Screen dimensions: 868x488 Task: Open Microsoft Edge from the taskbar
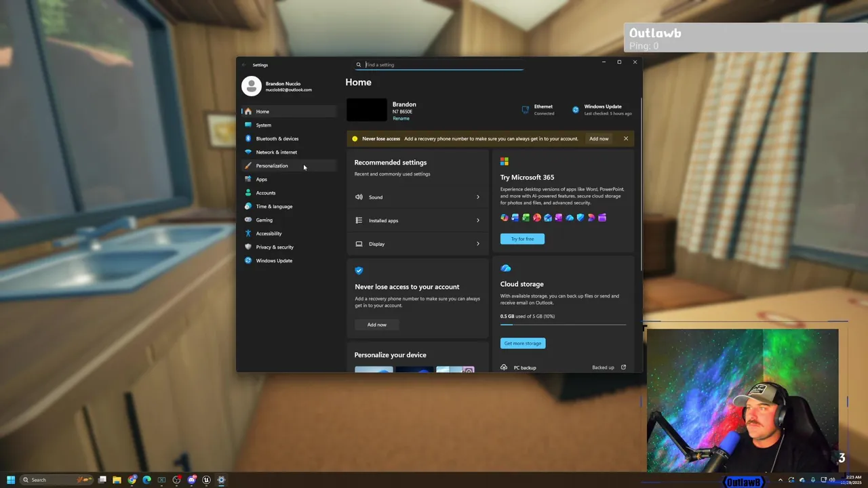point(146,480)
